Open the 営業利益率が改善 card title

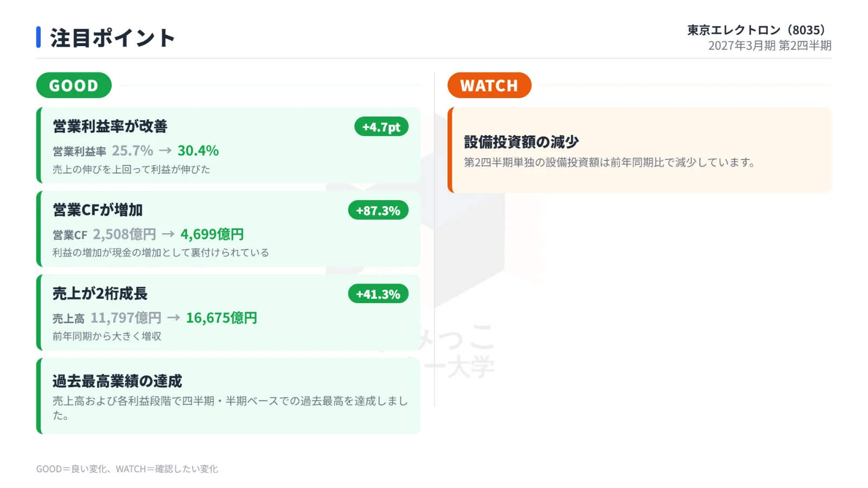coord(110,126)
